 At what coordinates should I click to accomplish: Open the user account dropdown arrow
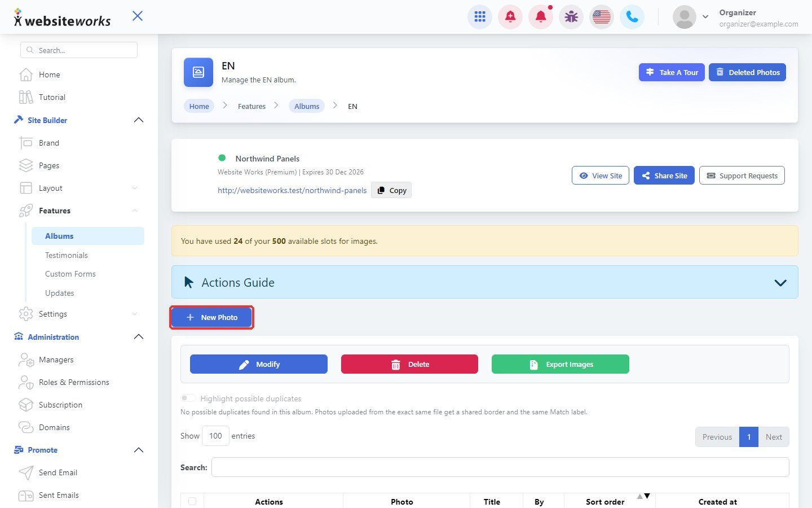click(705, 17)
